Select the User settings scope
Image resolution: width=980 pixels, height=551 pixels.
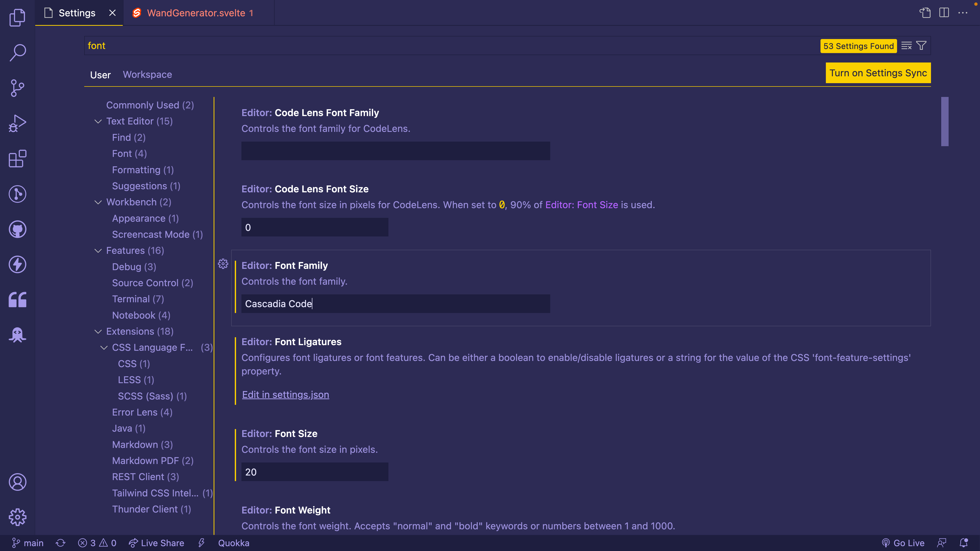(x=101, y=75)
